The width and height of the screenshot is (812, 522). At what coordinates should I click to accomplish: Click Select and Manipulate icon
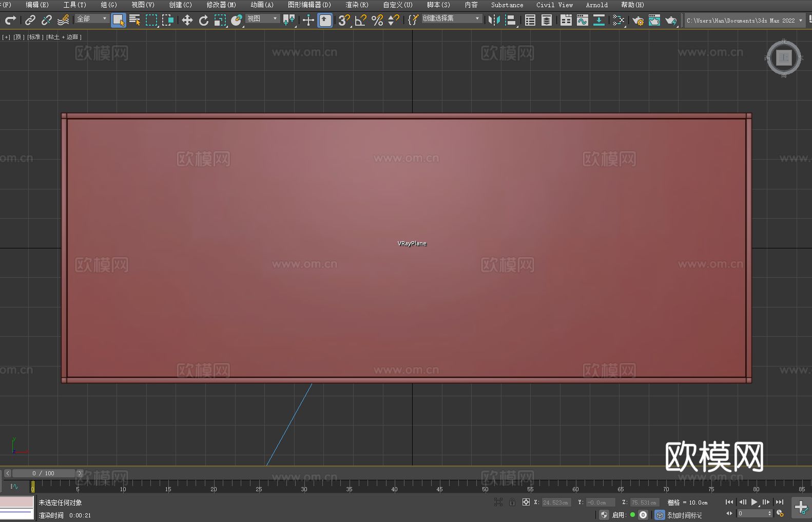(308, 20)
